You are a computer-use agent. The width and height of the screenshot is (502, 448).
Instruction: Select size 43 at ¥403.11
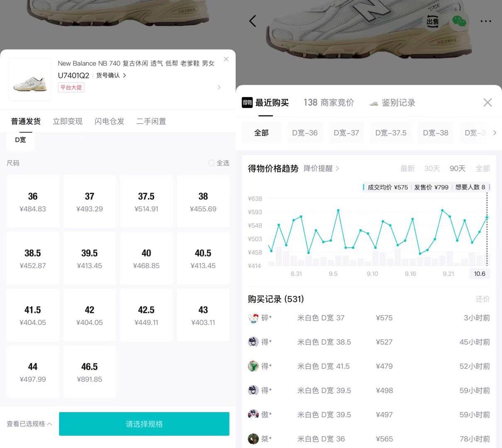203,315
